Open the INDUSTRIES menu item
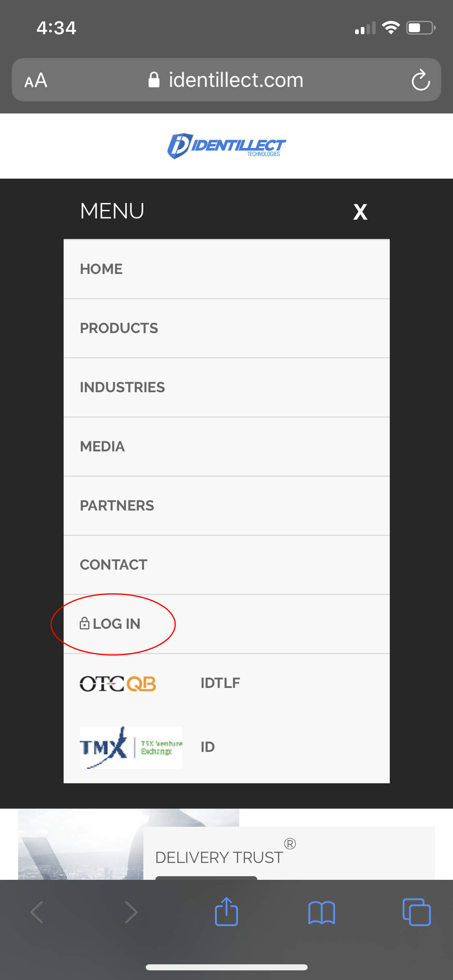 (x=226, y=387)
